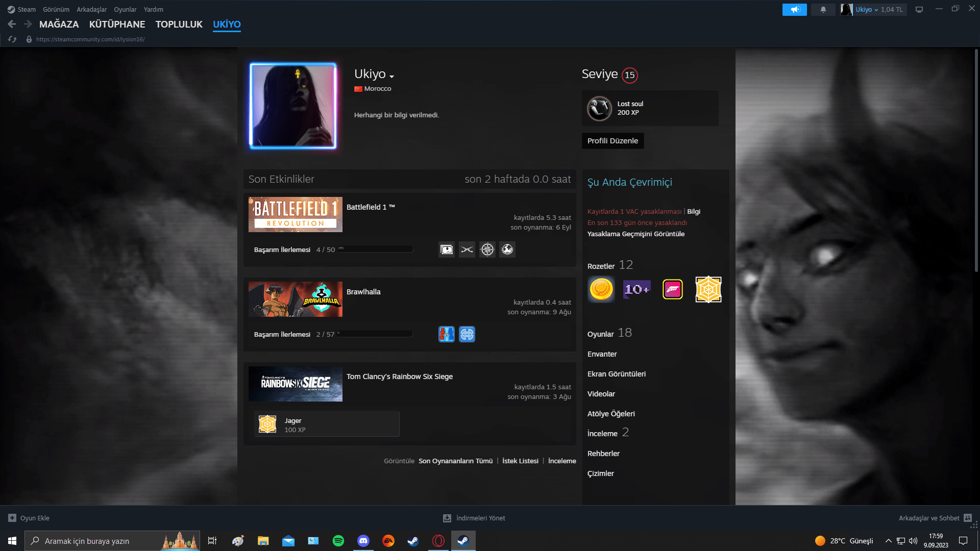Open the pink Forza badge
The image size is (980, 551).
coord(673,289)
